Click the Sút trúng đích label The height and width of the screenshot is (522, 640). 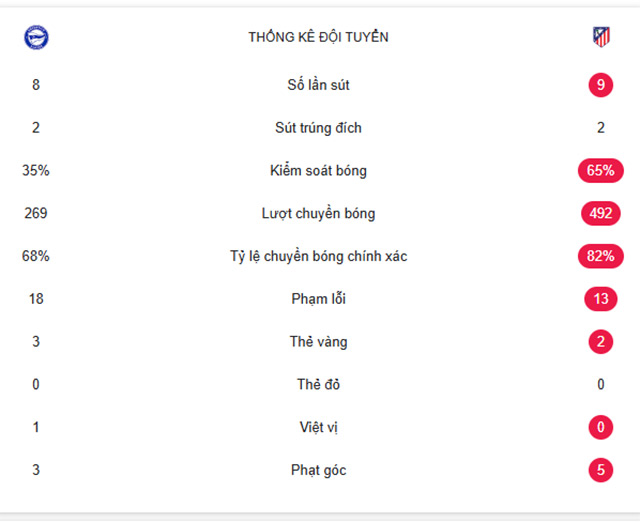click(318, 128)
